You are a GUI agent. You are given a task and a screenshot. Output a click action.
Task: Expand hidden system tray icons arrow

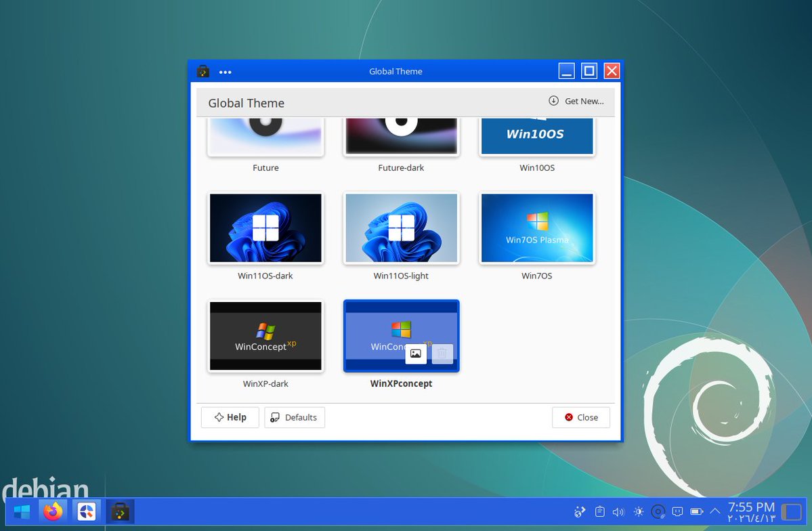coord(715,511)
